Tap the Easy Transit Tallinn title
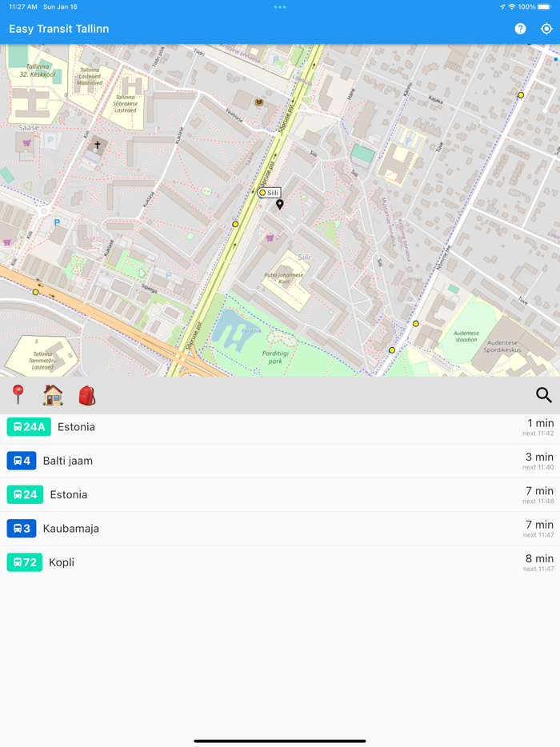 [x=59, y=29]
